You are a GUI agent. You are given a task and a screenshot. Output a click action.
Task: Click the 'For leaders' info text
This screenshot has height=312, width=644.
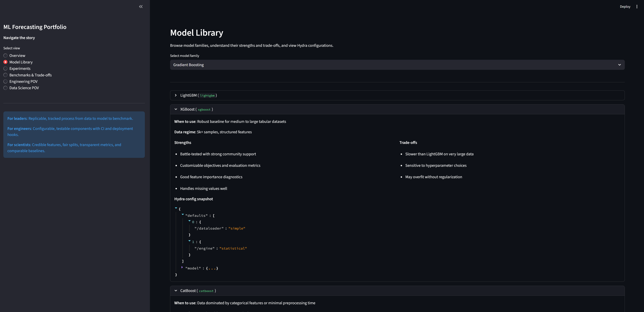70,118
